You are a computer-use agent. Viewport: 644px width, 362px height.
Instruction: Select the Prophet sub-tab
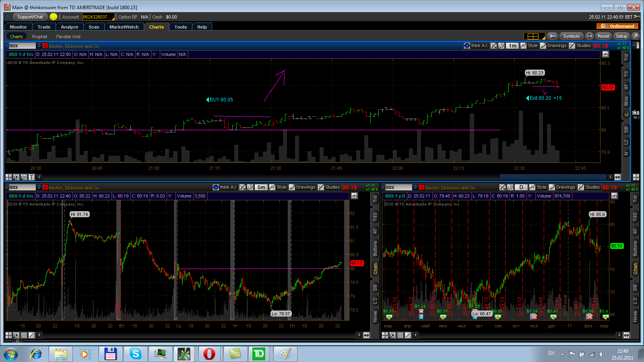(39, 37)
